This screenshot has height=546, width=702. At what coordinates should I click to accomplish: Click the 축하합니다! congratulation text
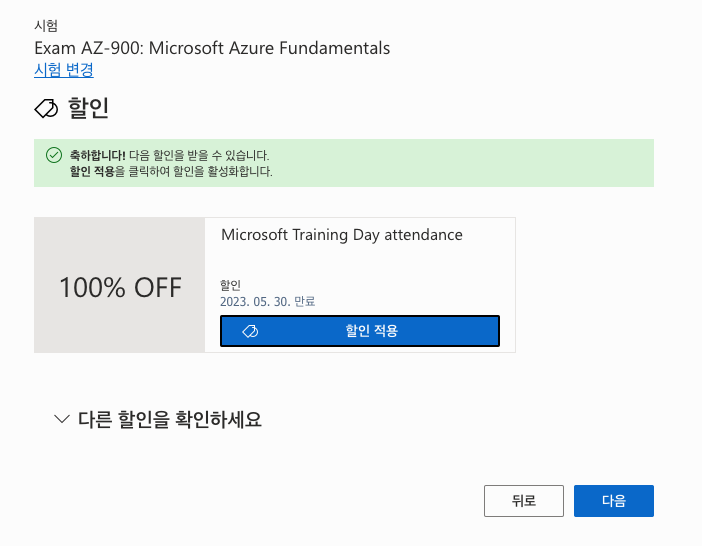tap(98, 155)
